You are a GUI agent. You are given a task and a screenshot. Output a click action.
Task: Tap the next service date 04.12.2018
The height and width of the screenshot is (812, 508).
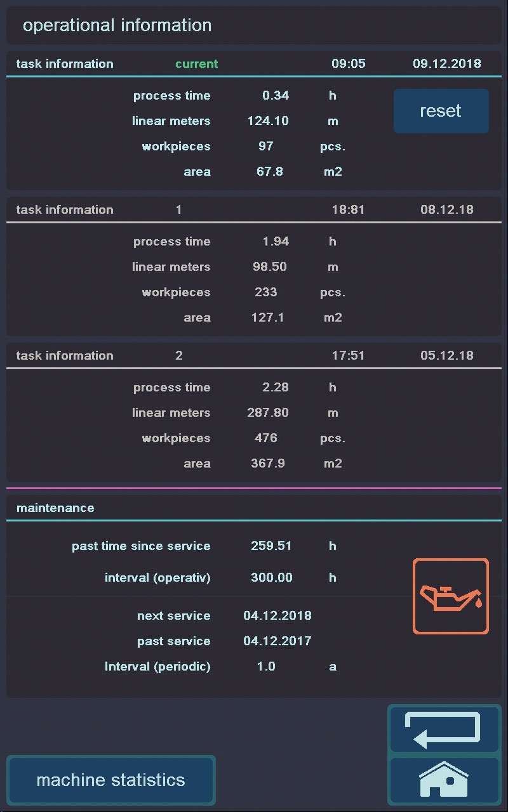click(x=277, y=616)
